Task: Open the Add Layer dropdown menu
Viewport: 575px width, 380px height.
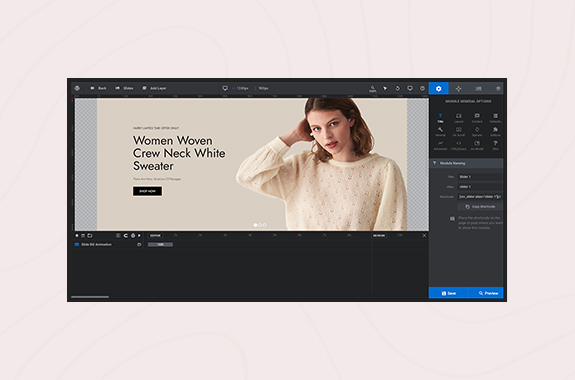Action: [x=154, y=88]
